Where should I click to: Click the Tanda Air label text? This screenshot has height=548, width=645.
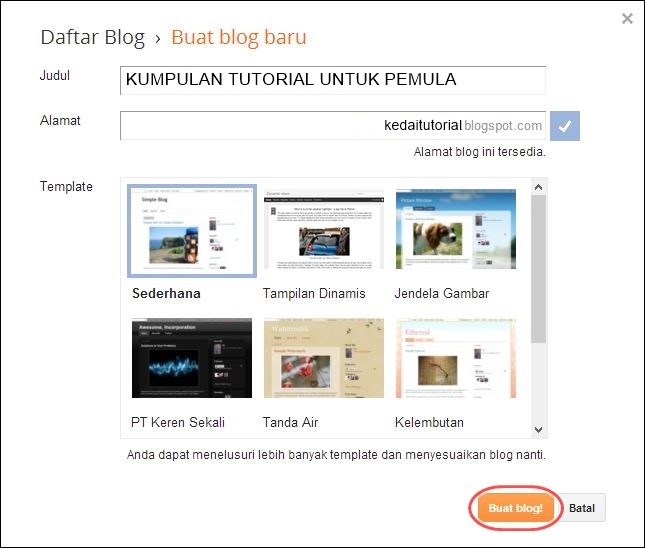point(290,422)
